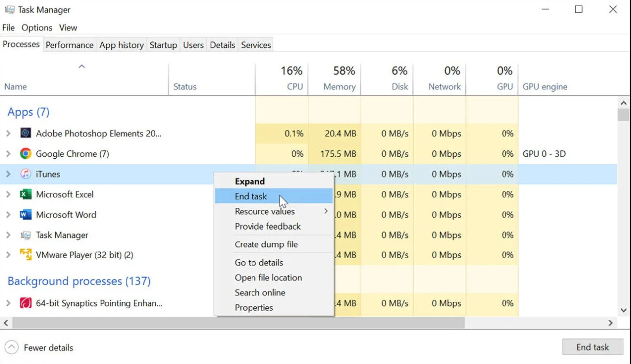Click the Microsoft Excel icon
Image resolution: width=631 pixels, height=364 pixels.
click(x=26, y=194)
